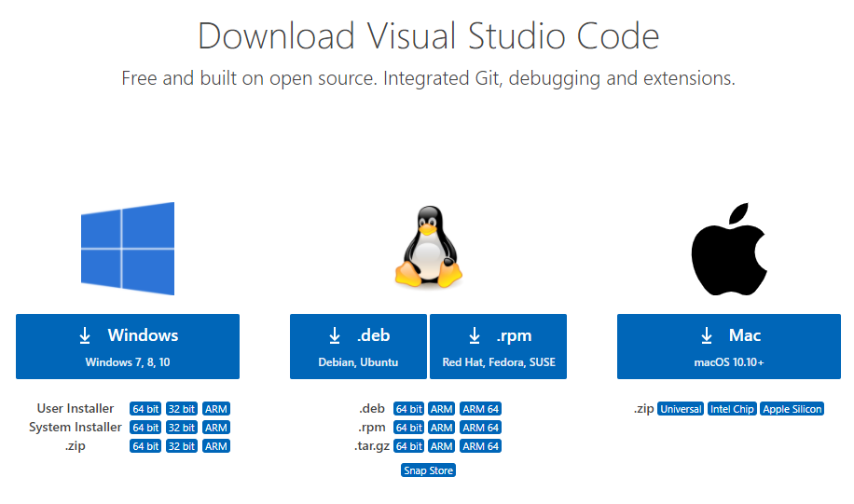Click the 'User Installer' label
The width and height of the screenshot is (854, 504).
coord(76,408)
